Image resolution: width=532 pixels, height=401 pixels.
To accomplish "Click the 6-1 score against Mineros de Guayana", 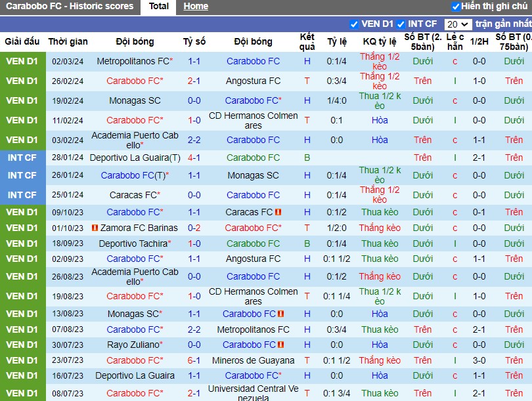I will [194, 360].
